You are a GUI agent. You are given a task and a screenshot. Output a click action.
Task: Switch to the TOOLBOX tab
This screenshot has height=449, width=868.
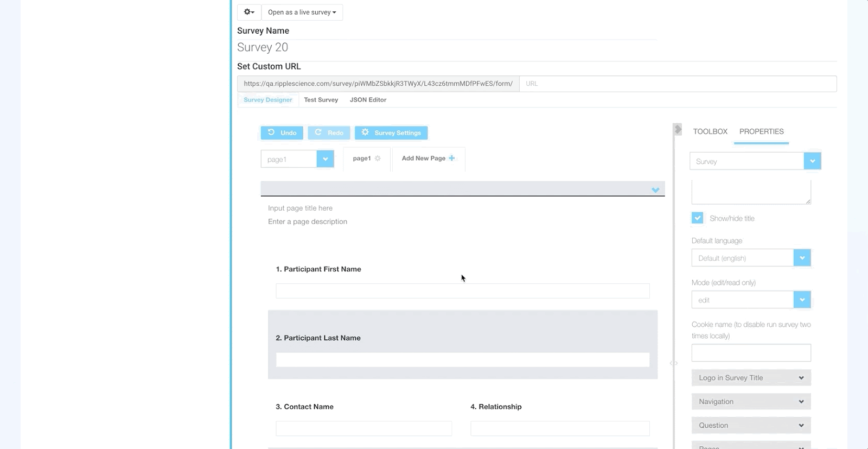[x=710, y=131]
